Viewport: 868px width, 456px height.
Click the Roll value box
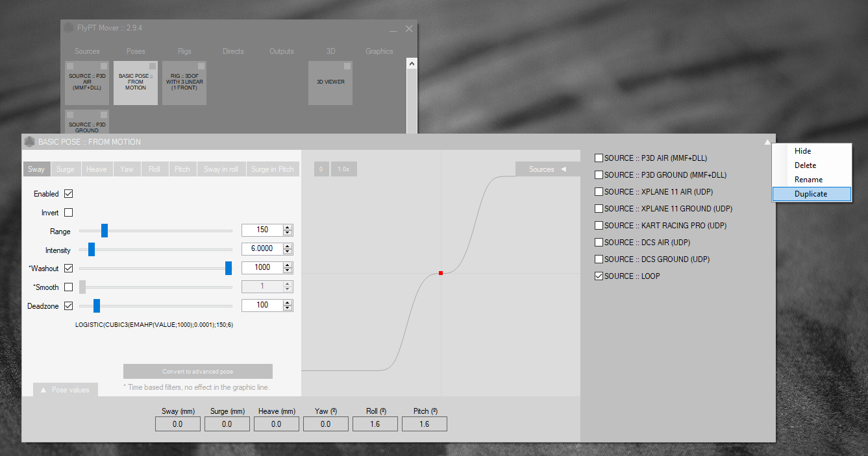(375, 424)
